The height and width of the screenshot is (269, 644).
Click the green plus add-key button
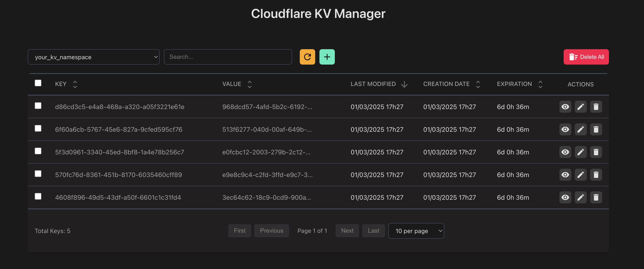coord(327,57)
